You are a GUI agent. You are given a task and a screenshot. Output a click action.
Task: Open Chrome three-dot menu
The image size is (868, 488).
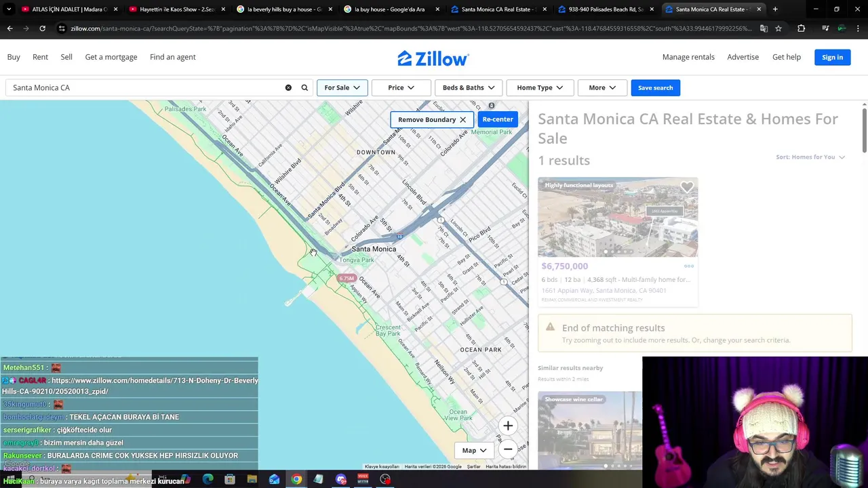point(858,28)
